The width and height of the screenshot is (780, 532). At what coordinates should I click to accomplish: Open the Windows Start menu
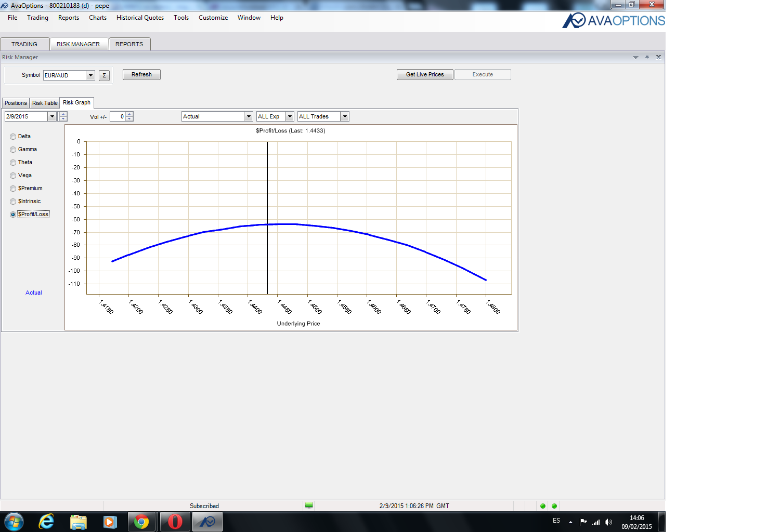14,522
